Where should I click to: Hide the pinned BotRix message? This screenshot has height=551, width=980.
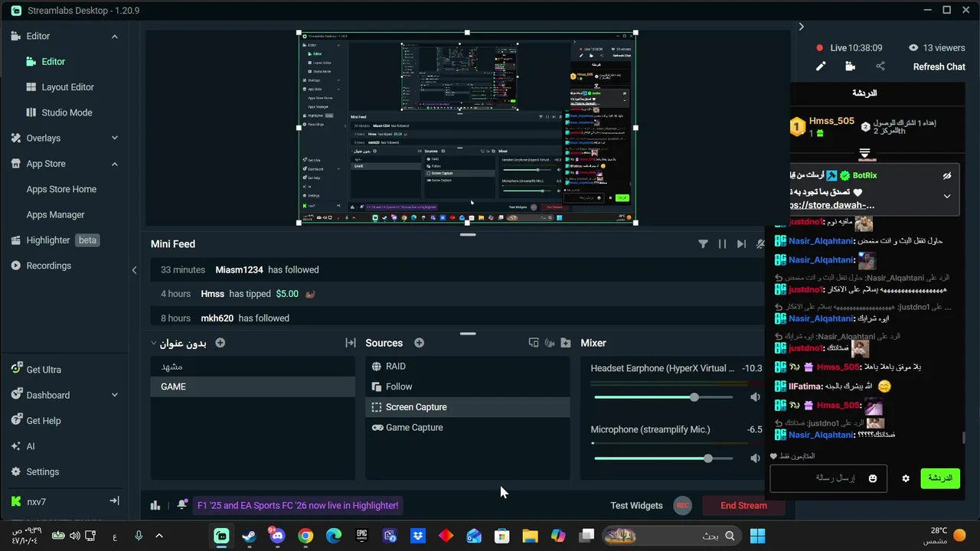(x=947, y=175)
